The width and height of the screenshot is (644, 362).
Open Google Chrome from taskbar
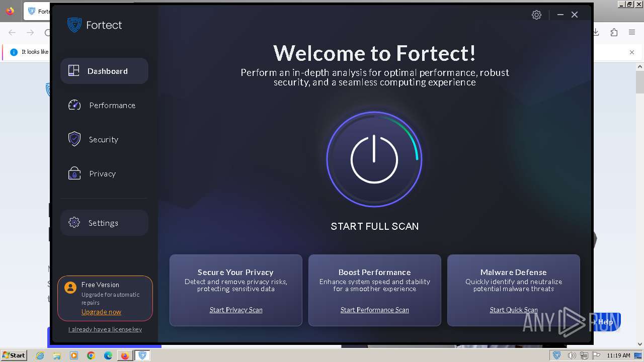(91, 355)
